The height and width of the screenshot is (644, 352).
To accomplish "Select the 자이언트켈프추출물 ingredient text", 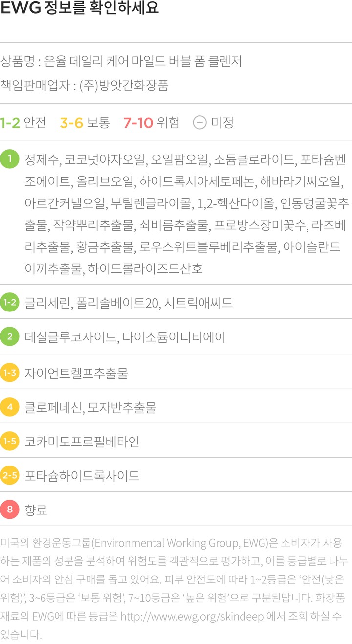I will tap(76, 374).
